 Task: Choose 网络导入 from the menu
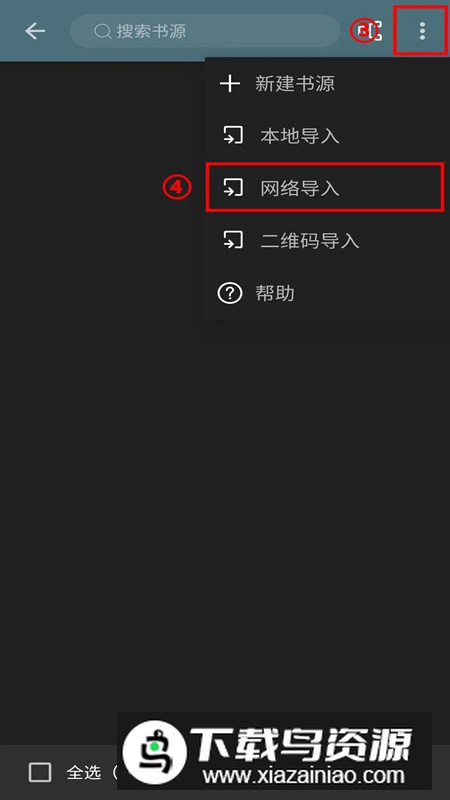[327, 188]
